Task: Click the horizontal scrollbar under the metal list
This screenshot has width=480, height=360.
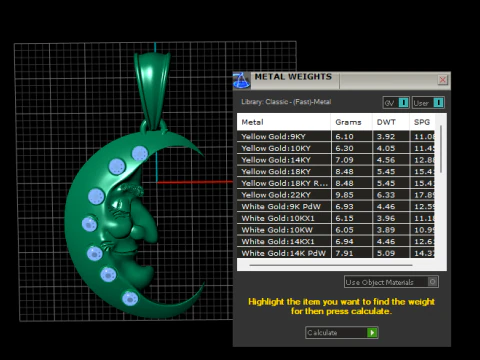Action: (331, 265)
